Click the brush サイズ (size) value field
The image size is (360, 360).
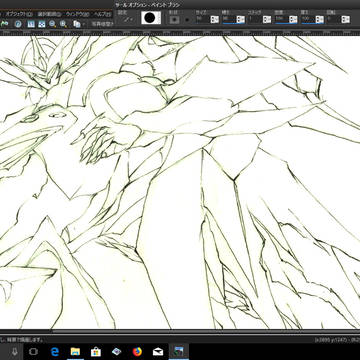click(203, 19)
